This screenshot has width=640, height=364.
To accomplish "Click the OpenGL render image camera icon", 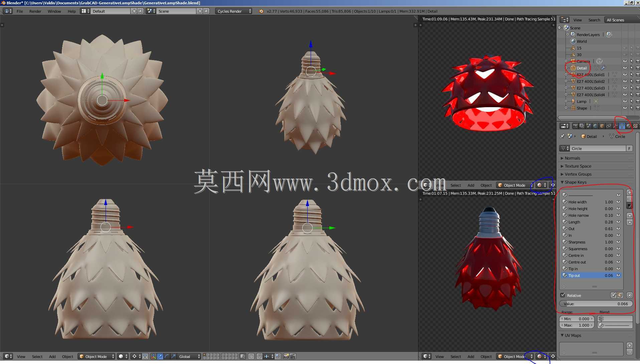I will (286, 356).
